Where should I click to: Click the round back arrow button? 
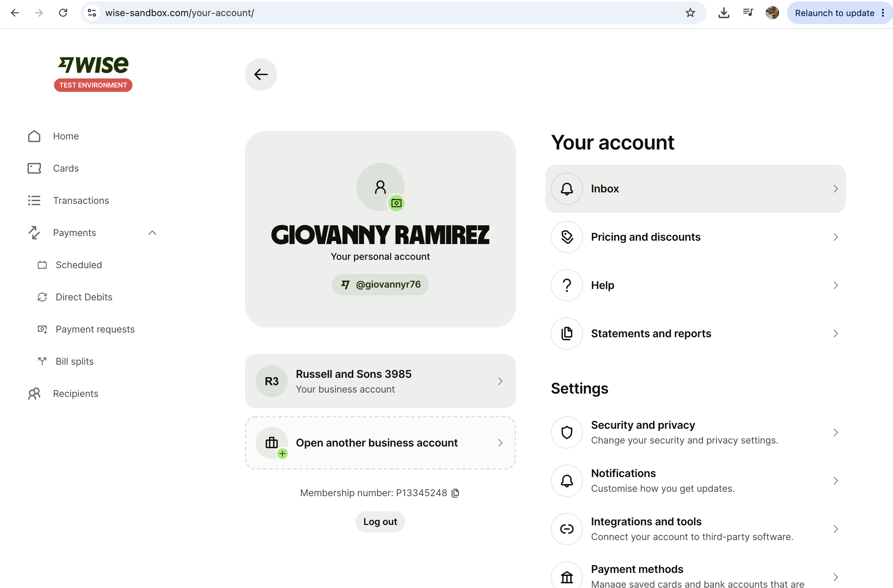pyautogui.click(x=261, y=74)
